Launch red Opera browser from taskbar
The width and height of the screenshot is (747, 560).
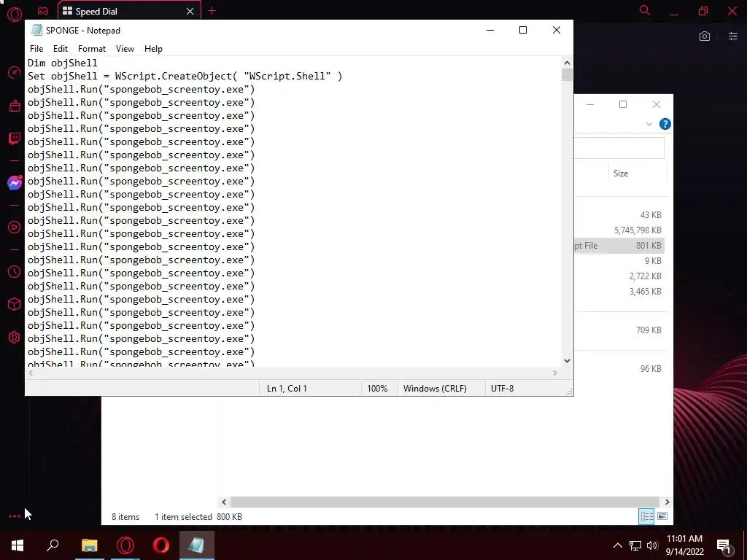point(161,545)
